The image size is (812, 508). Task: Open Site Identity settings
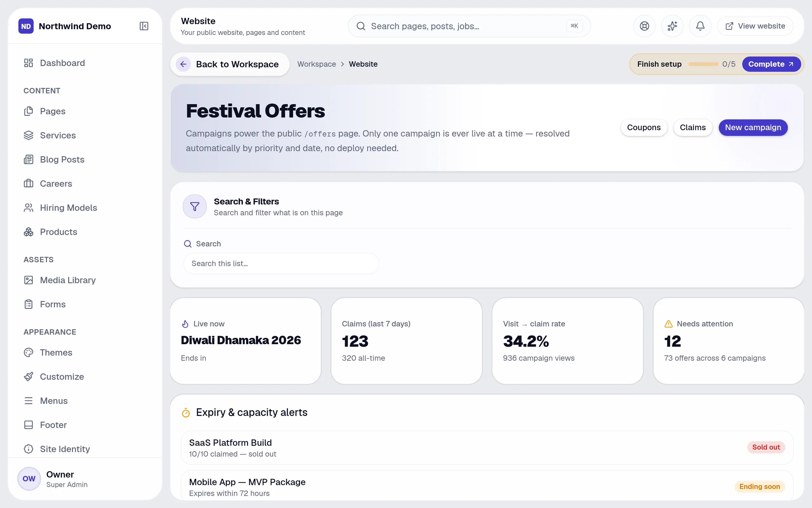(85, 449)
